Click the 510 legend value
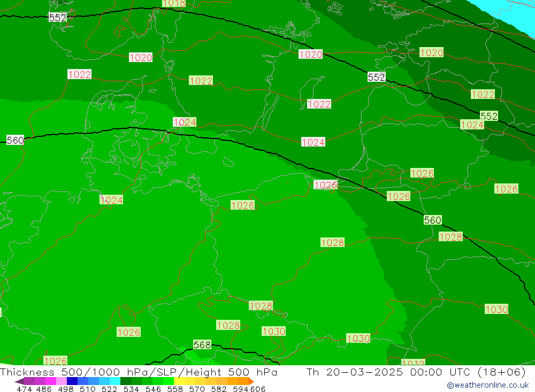The height and width of the screenshot is (392, 535). click(x=87, y=389)
